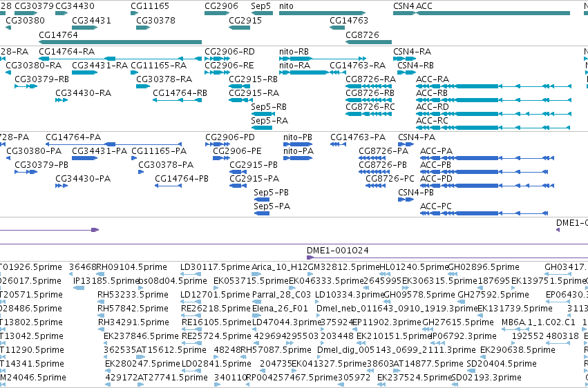Click the CG14764-PA protein label
This screenshot has width=588, height=388.
coord(73,137)
